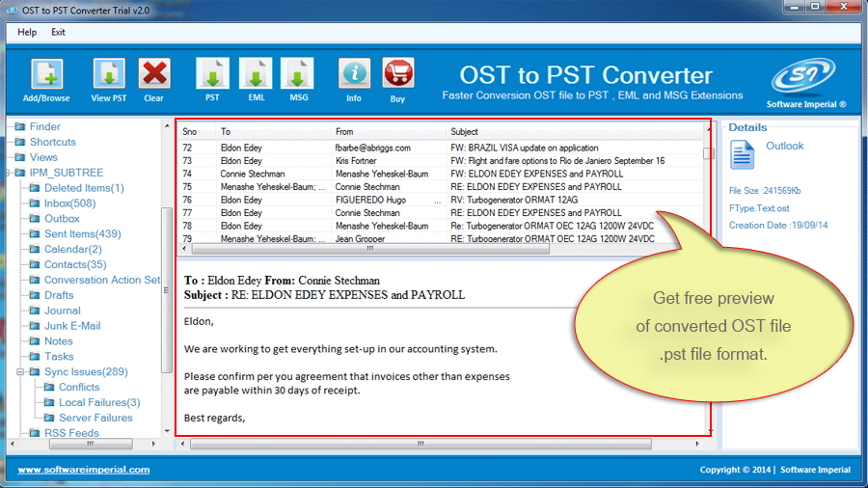Select email row 74 FW: ELDON EDEY EXPENSES
Image resolution: width=868 pixels, height=488 pixels.
point(441,174)
